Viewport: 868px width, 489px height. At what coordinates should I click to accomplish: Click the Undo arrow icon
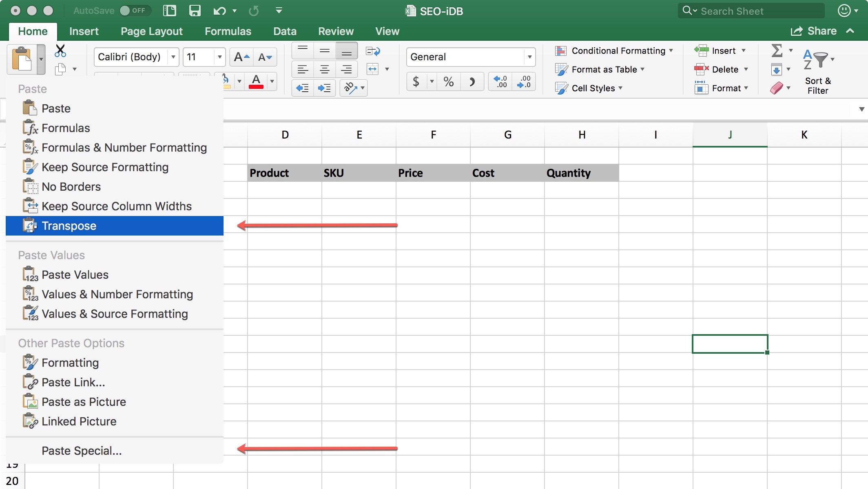click(x=219, y=11)
